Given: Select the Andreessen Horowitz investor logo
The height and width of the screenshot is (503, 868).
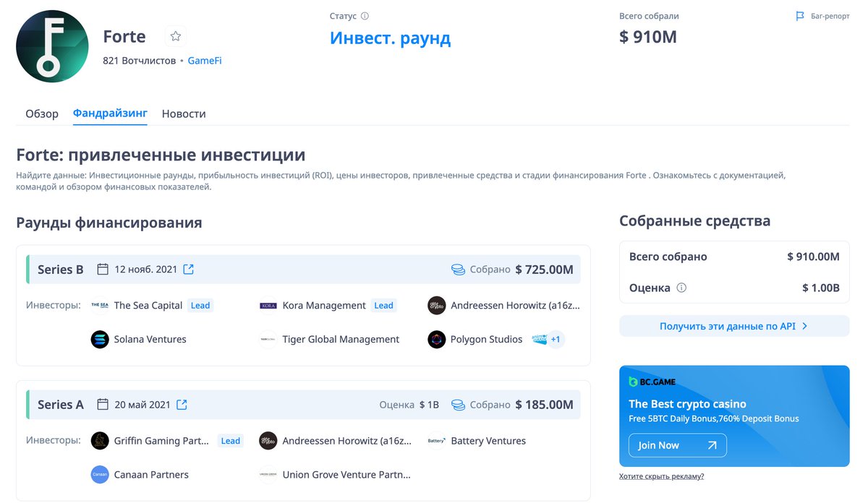Looking at the screenshot, I should (436, 305).
